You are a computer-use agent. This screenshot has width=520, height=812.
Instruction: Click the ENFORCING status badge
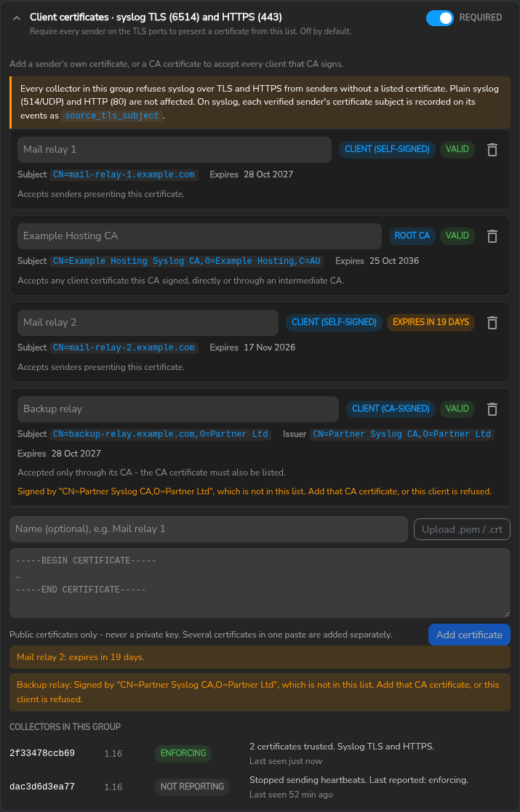click(183, 753)
